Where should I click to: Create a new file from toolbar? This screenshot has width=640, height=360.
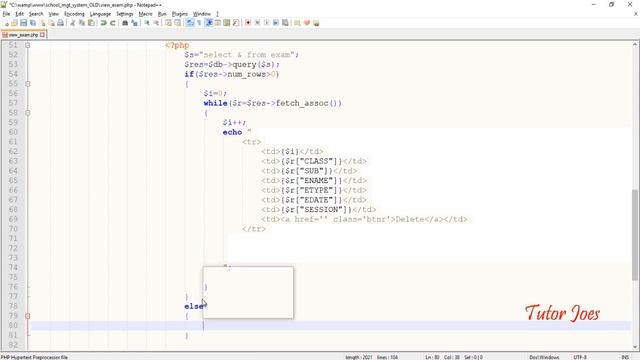click(6, 23)
